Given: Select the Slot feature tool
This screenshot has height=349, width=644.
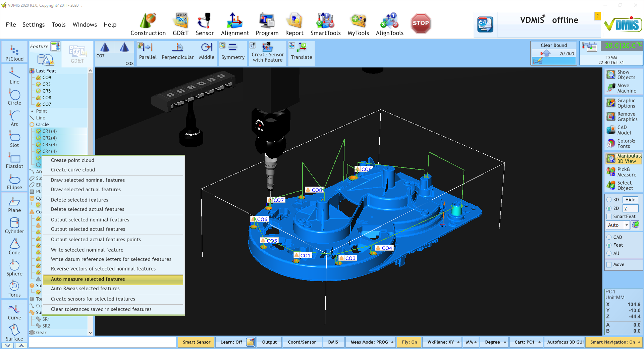Looking at the screenshot, I should (x=14, y=140).
